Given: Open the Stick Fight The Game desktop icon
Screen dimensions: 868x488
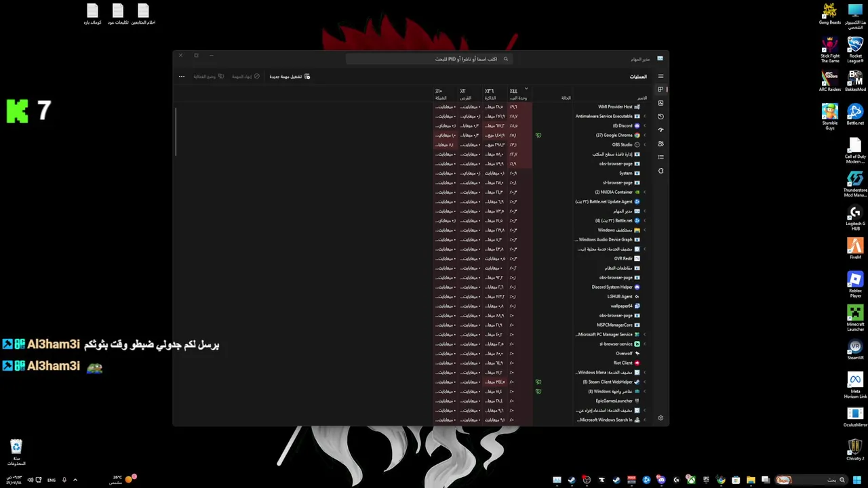Looking at the screenshot, I should [830, 49].
